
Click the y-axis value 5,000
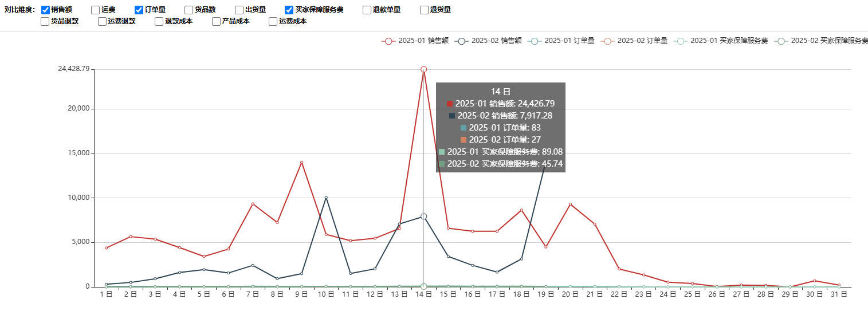(81, 242)
